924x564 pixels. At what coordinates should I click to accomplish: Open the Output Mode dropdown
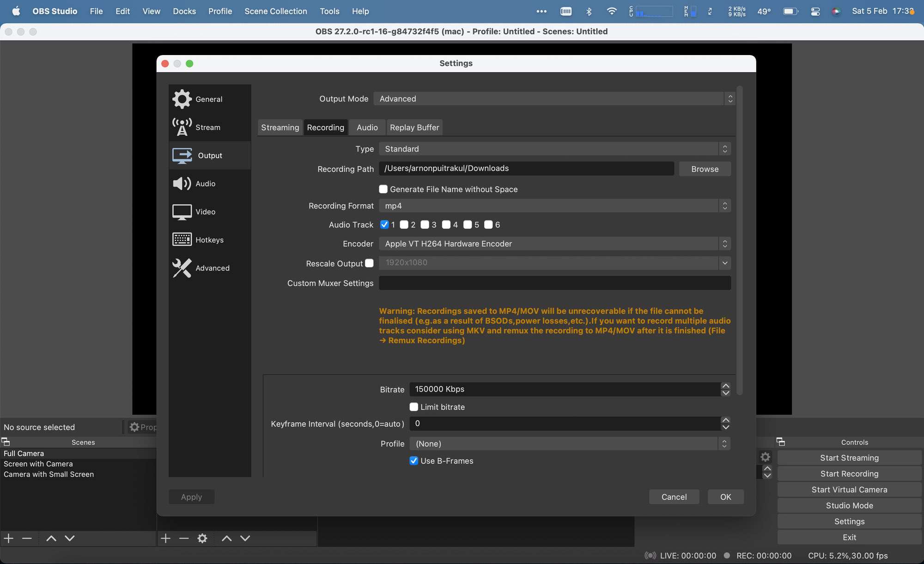tap(554, 98)
